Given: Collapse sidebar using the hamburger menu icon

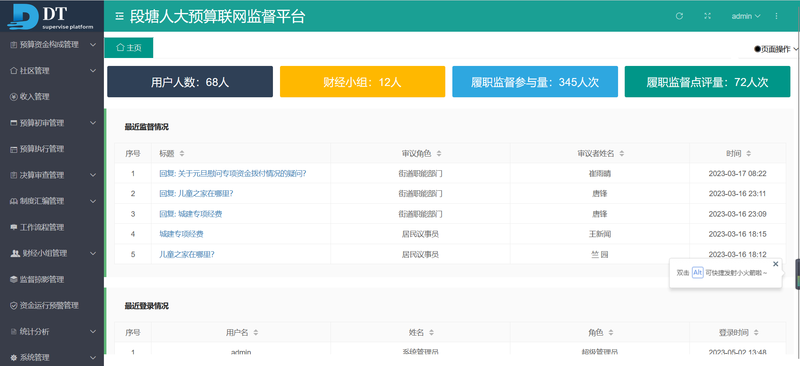Looking at the screenshot, I should point(119,16).
